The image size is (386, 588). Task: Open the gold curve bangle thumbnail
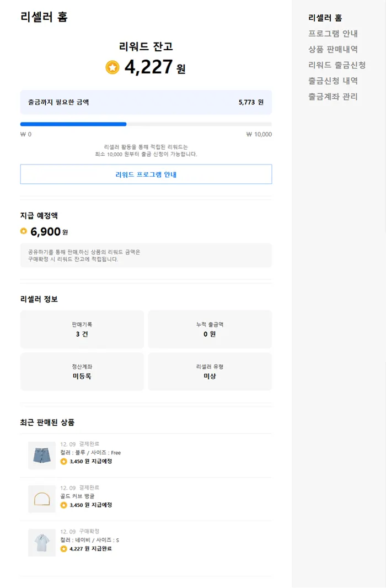click(42, 499)
